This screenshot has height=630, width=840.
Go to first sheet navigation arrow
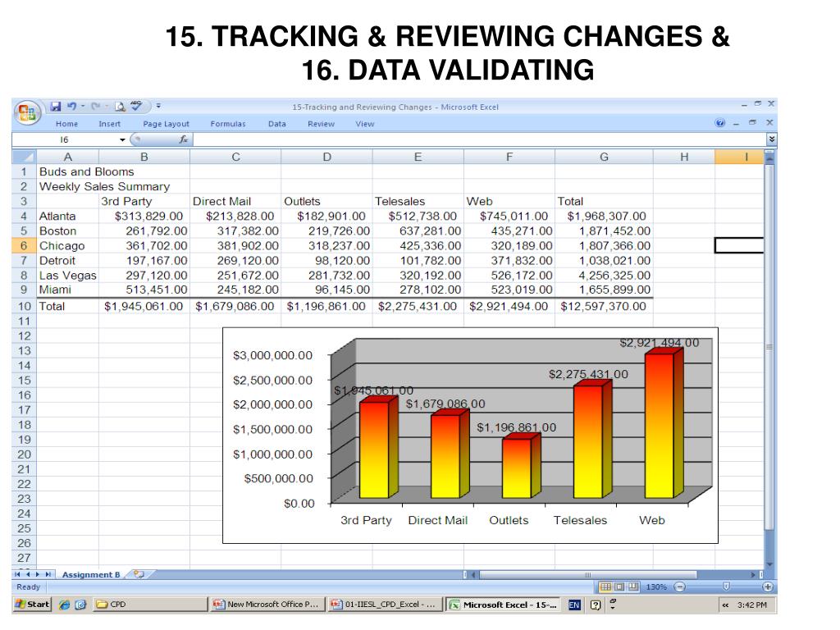click(18, 574)
